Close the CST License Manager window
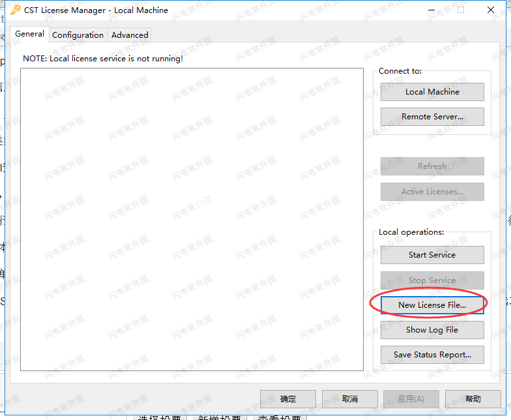Screen dimensions: 511x420 (491, 10)
